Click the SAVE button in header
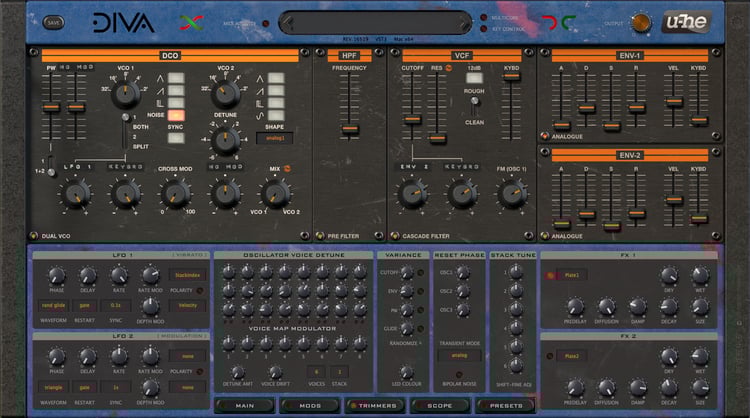This screenshot has height=418, width=750. click(54, 22)
